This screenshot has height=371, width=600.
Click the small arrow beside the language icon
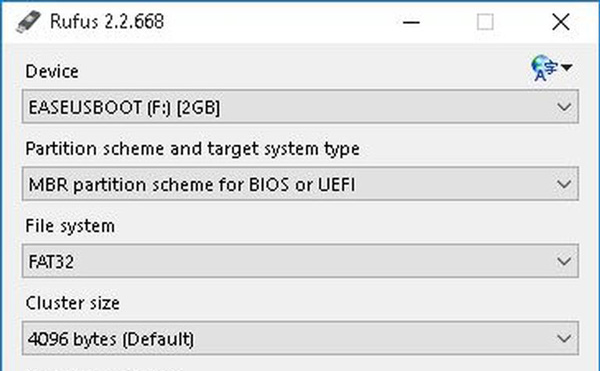[x=567, y=68]
